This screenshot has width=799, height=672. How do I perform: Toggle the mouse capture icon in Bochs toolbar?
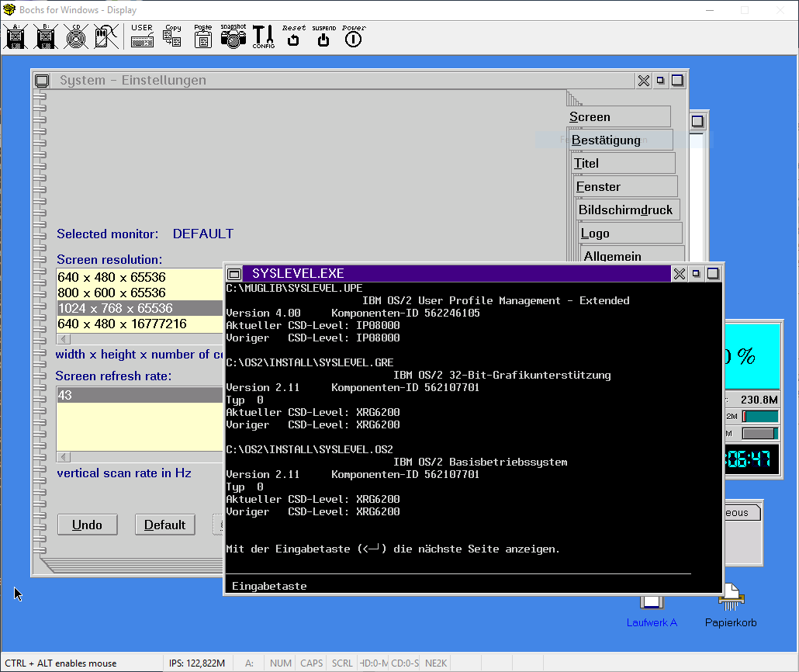click(106, 36)
